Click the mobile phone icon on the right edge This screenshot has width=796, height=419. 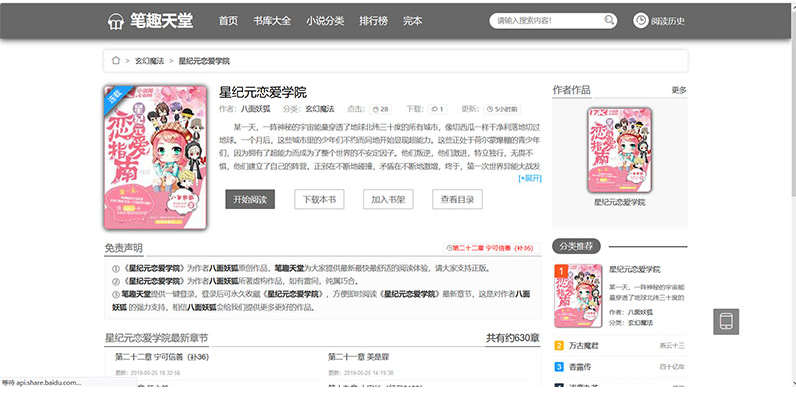click(x=726, y=321)
